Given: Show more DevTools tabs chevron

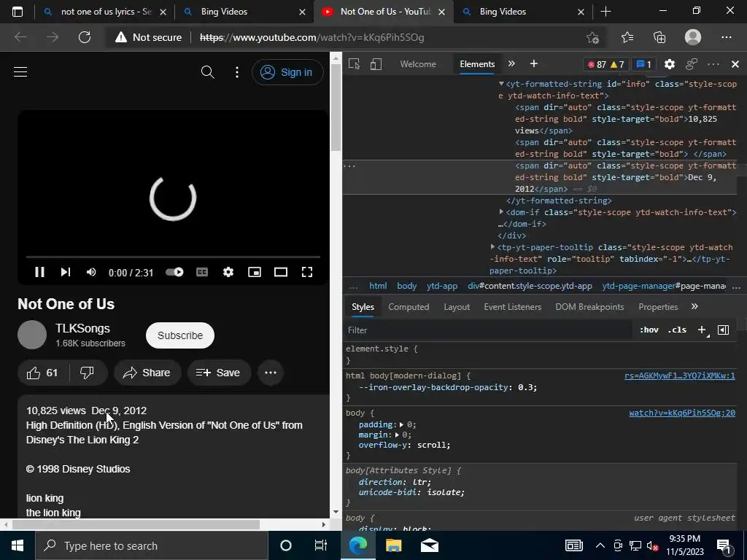Looking at the screenshot, I should coord(511,64).
